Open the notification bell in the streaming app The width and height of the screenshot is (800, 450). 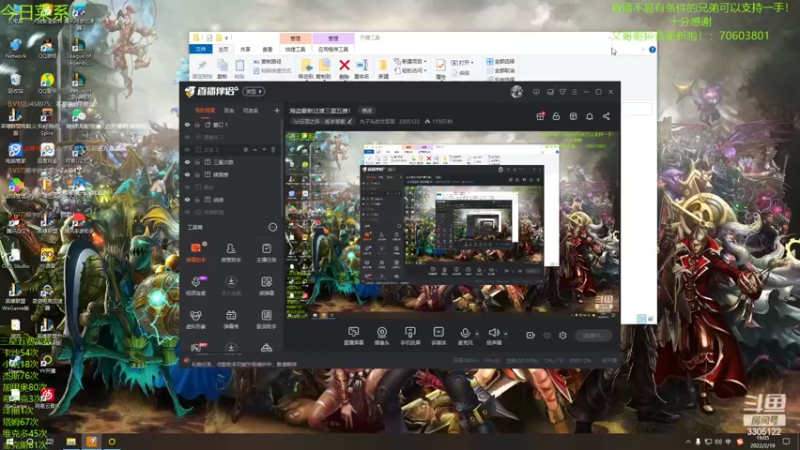coord(589,116)
